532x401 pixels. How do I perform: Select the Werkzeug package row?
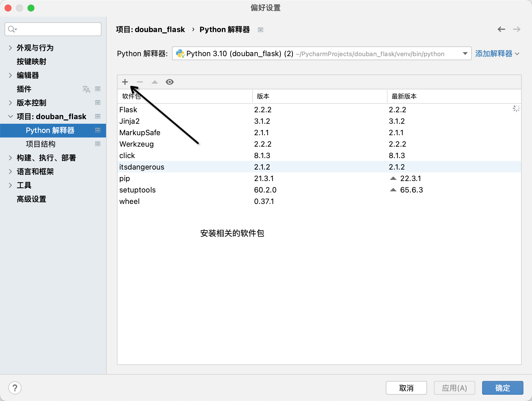tap(319, 144)
